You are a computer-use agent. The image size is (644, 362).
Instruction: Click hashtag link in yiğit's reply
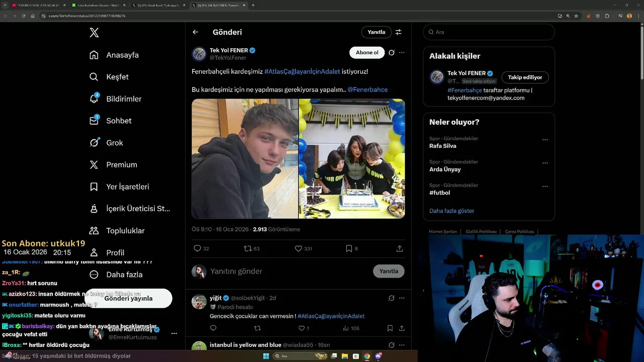coord(331,316)
